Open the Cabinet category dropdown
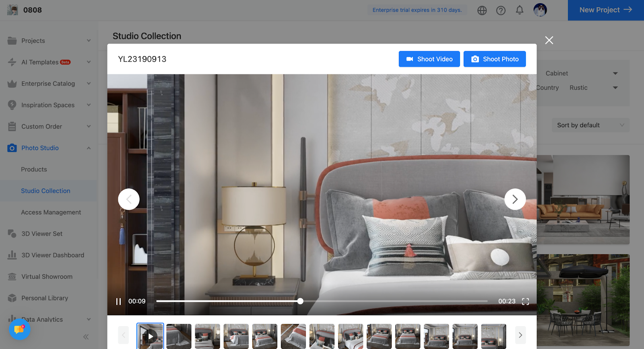The width and height of the screenshot is (644, 349). click(581, 74)
